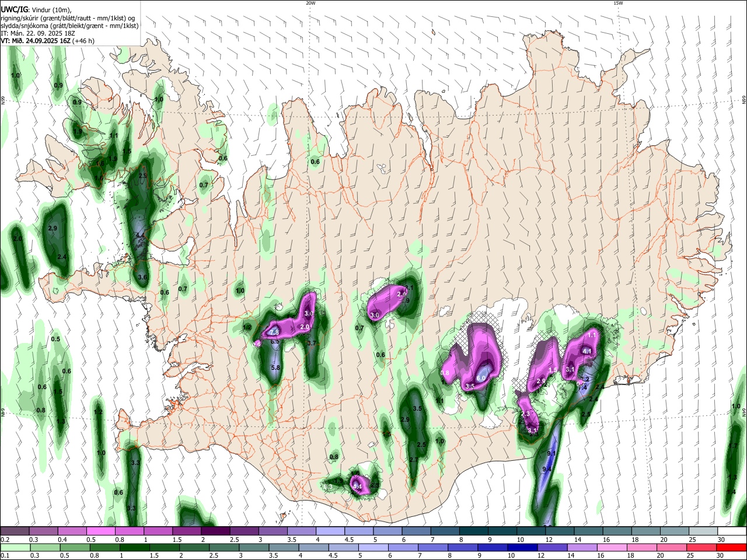This screenshot has width=747, height=560.
Task: Click the '3.7' precipitation value label
Action: click(x=311, y=343)
